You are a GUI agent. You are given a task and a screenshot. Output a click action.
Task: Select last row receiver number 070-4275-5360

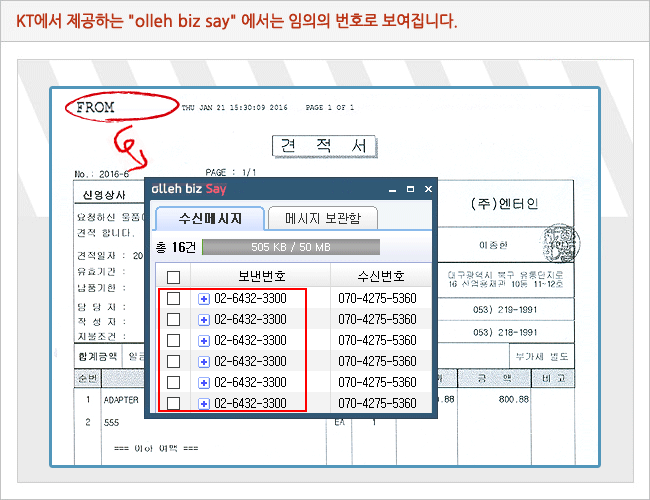[377, 403]
